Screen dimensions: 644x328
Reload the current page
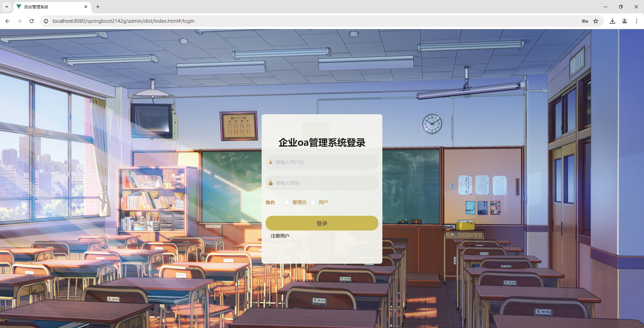(31, 21)
